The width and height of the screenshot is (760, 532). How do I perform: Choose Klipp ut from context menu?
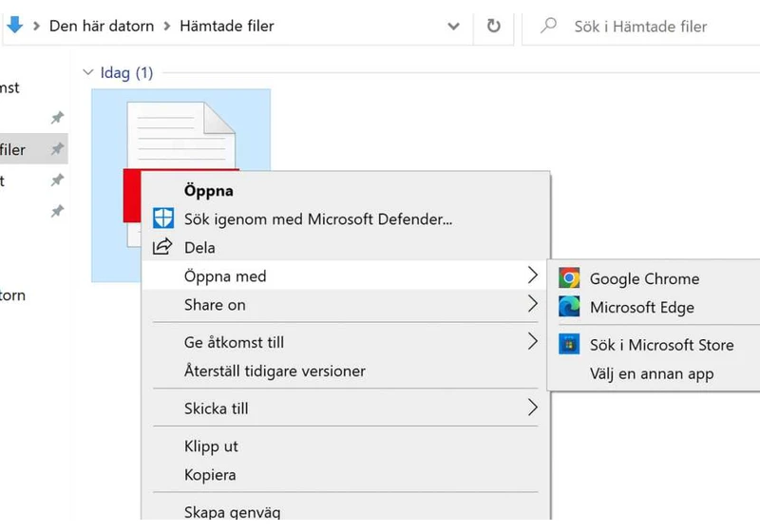[x=346, y=446]
